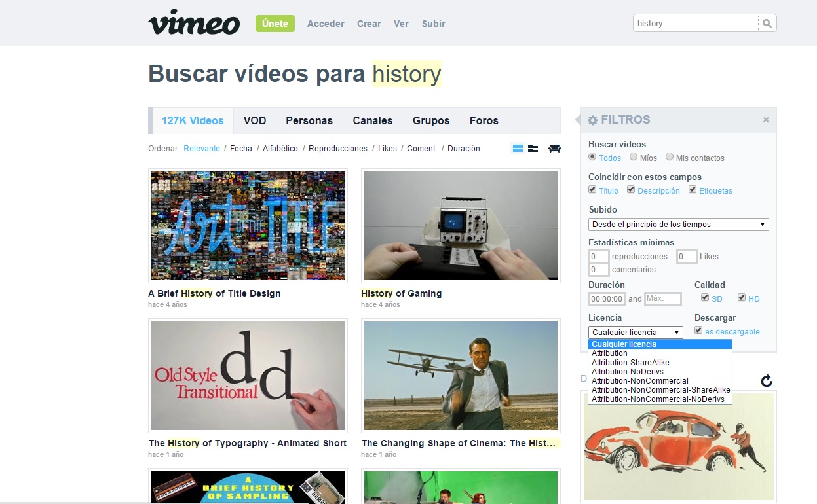Click the refresh arrow icon

[x=767, y=381]
